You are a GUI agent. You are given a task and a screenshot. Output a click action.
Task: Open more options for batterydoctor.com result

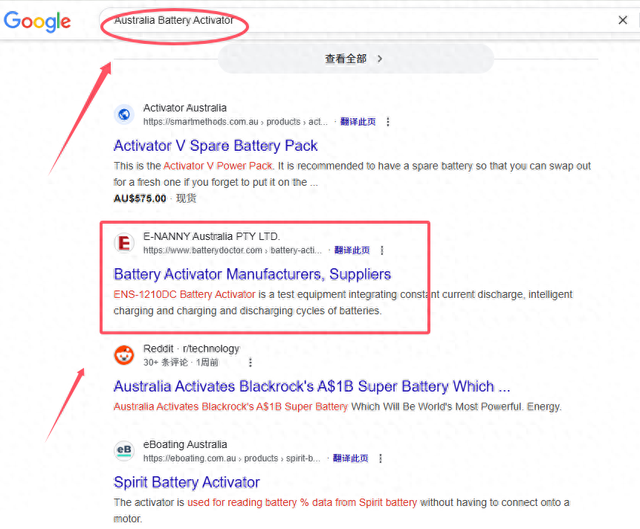(382, 250)
